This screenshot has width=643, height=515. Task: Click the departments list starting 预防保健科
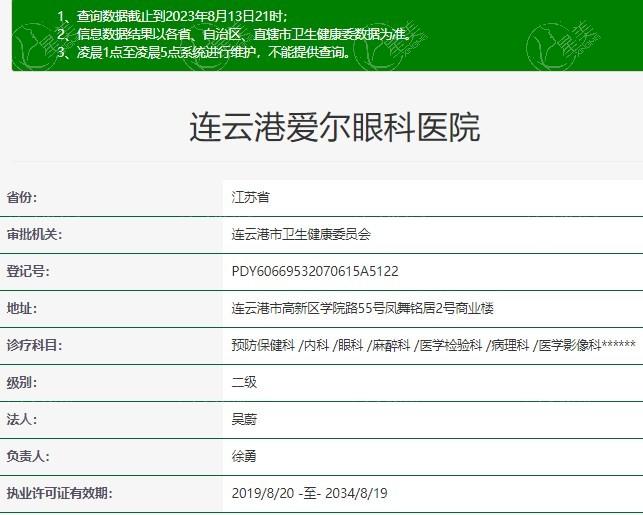[x=433, y=345]
